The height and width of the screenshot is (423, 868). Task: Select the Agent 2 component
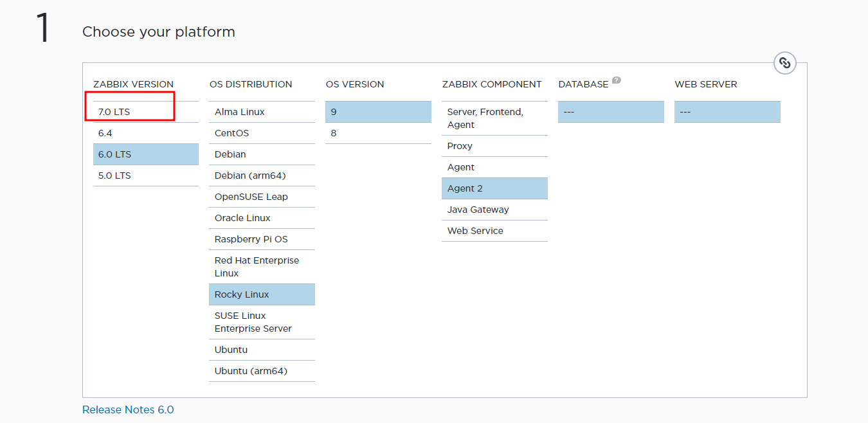[x=494, y=188]
